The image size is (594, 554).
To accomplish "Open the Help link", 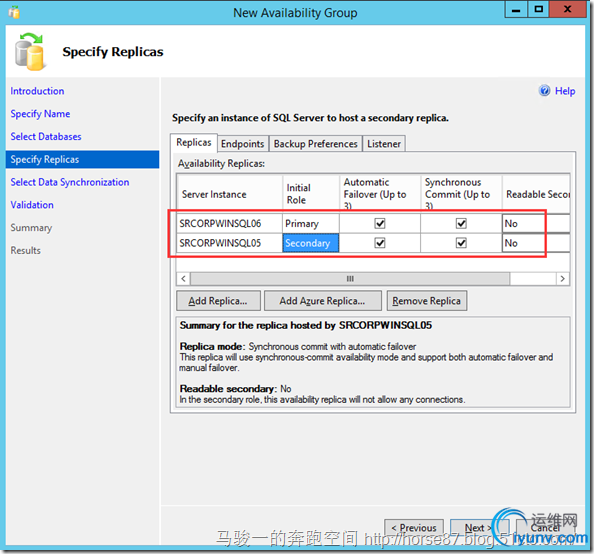I will coord(565,91).
